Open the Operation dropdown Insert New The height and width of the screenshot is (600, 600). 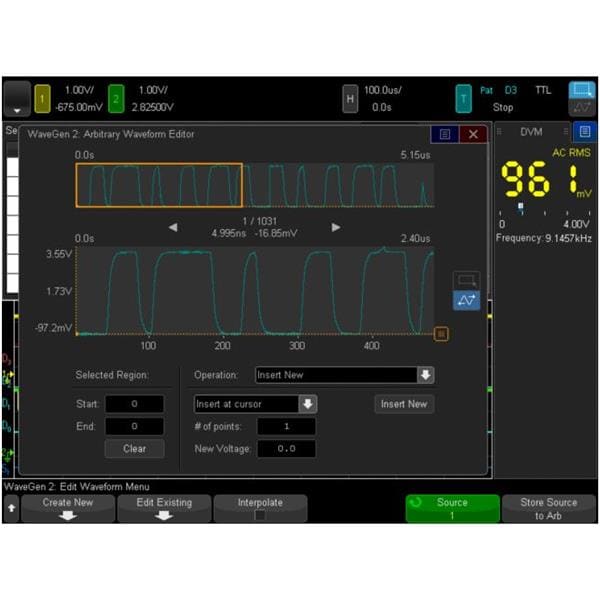coord(344,375)
